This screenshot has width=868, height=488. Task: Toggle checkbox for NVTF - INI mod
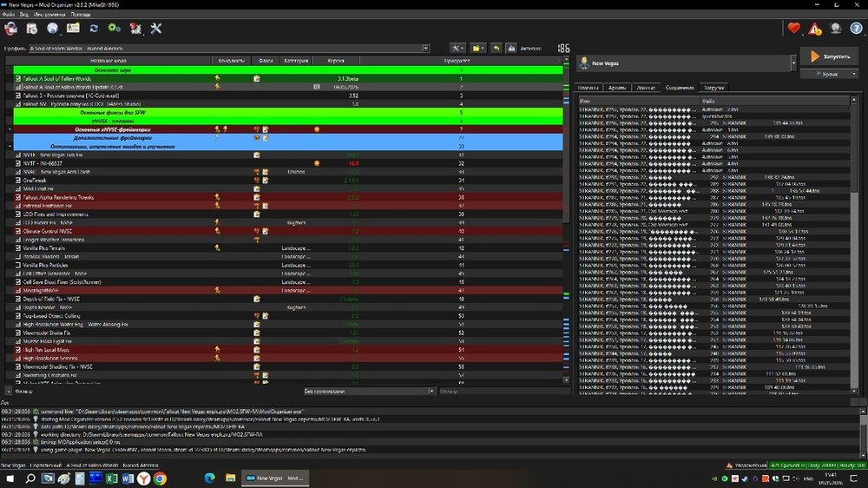(17, 163)
